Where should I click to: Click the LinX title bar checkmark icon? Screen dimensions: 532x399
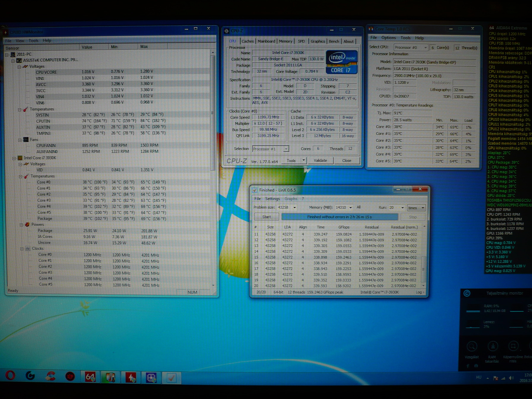tap(255, 190)
